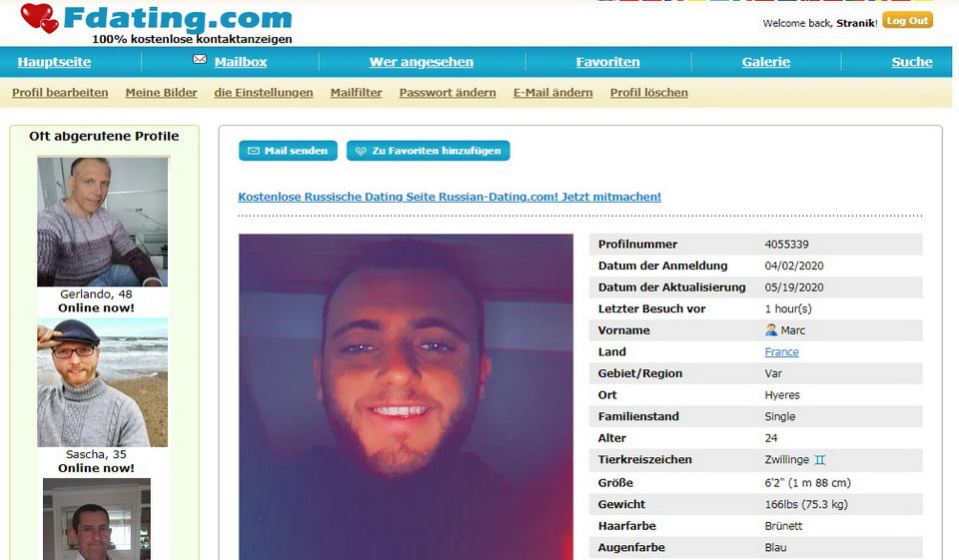
Task: Open the Mailfilter settings link
Action: click(356, 92)
